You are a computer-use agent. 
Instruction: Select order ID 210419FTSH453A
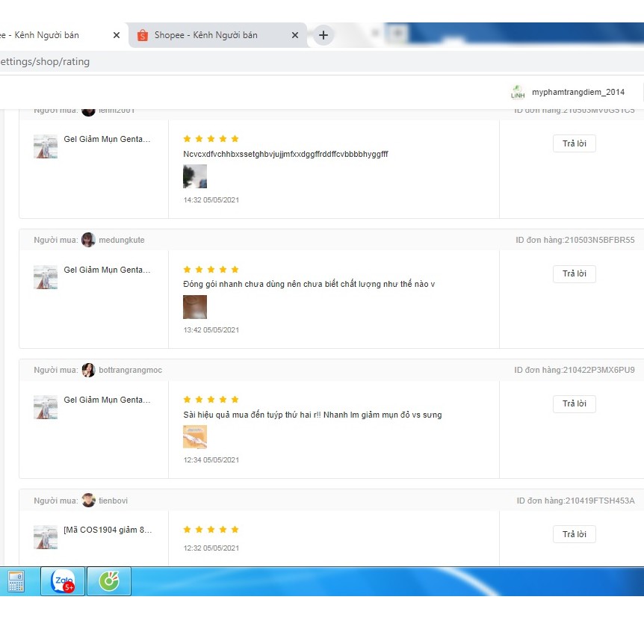[x=600, y=501]
